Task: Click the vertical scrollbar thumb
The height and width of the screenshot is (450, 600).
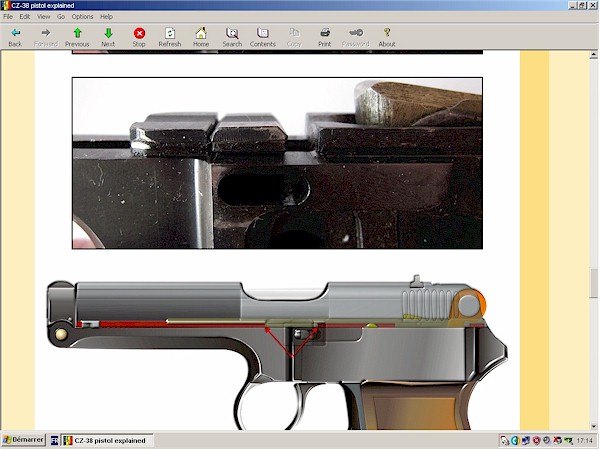Action: coord(593,282)
